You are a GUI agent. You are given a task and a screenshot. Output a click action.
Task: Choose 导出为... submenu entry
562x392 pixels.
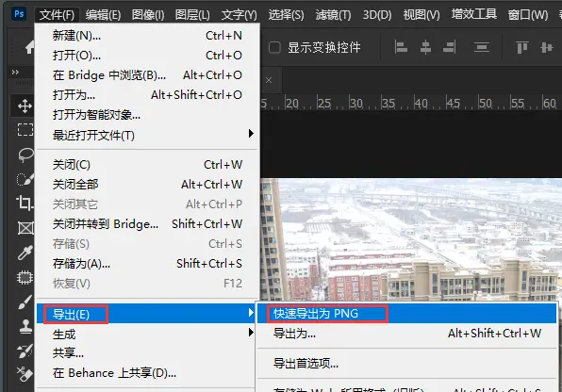[x=406, y=334]
